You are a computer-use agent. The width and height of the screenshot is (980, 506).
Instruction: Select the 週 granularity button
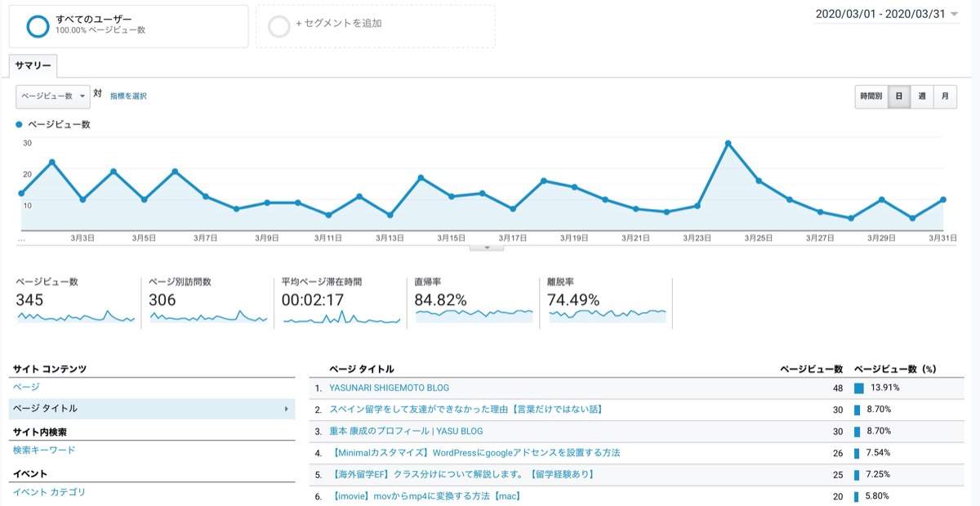pos(922,96)
